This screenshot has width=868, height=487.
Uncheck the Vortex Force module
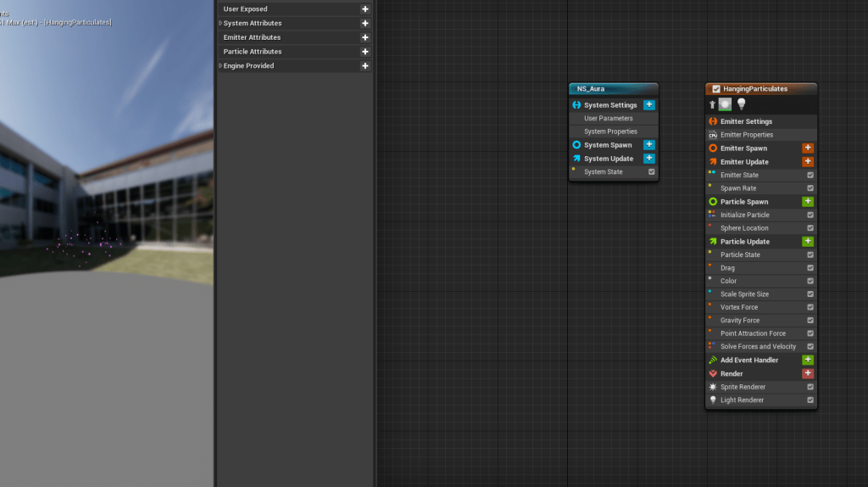tap(810, 307)
